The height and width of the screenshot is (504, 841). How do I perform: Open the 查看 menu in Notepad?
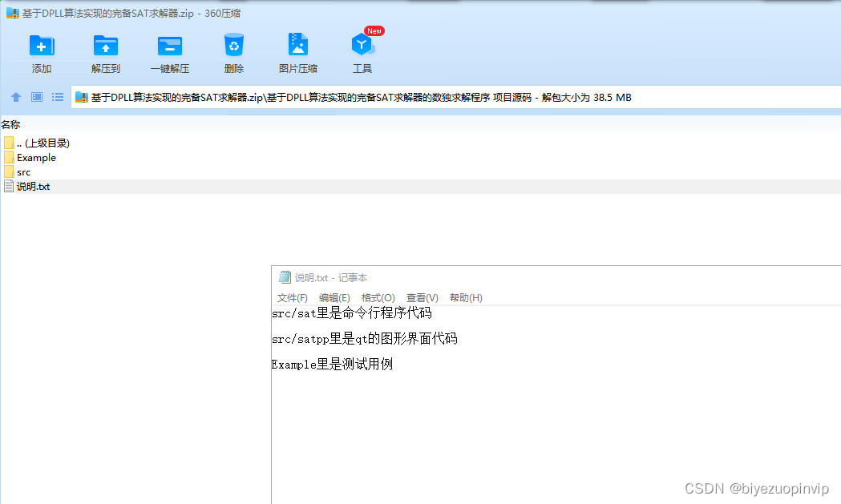click(x=423, y=297)
